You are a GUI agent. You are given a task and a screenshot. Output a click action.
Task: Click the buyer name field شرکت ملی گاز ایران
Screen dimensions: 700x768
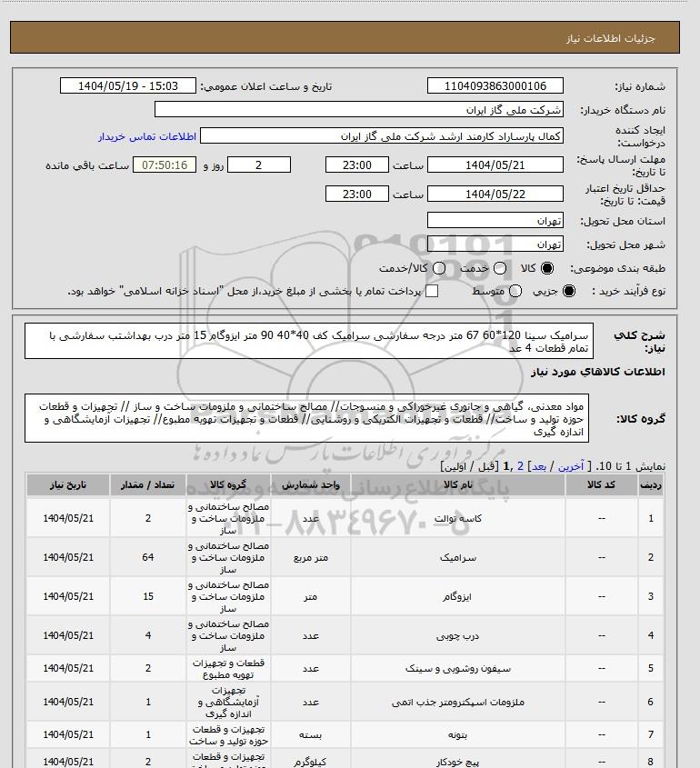(358, 109)
